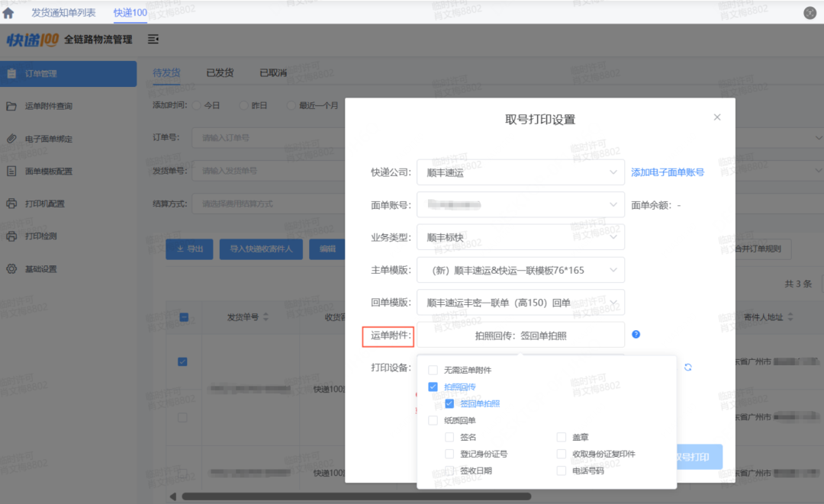This screenshot has width=824, height=504.
Task: Open 基础设置 gear icon in sidebar
Action: 11,269
